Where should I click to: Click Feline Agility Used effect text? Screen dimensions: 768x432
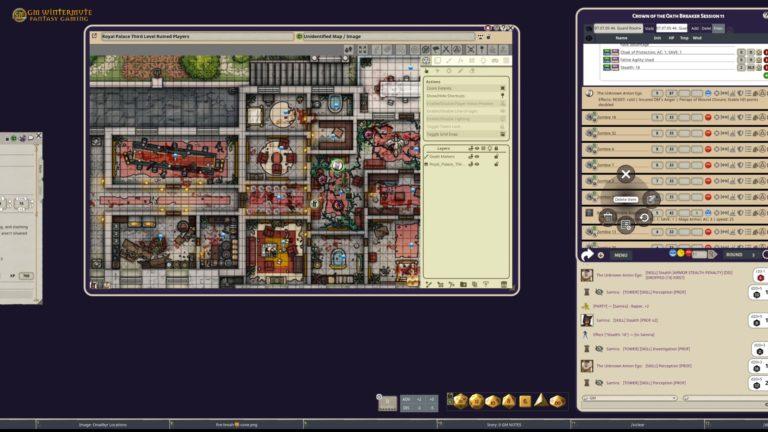637,60
